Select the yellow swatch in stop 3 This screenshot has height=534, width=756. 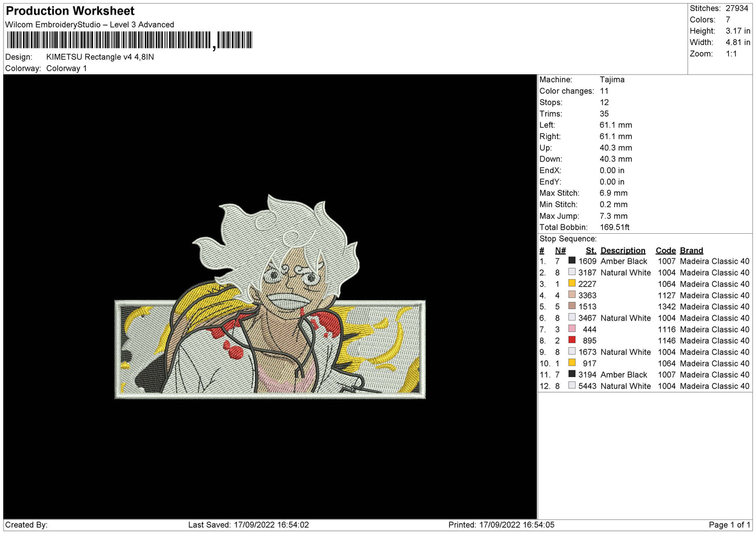click(572, 283)
